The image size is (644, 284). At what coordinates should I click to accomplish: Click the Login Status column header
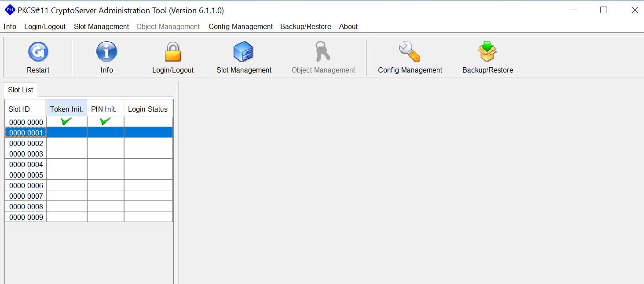(x=148, y=109)
